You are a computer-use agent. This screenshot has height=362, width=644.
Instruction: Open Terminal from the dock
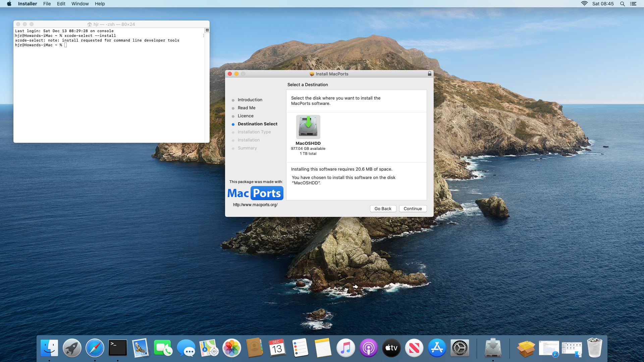click(118, 348)
